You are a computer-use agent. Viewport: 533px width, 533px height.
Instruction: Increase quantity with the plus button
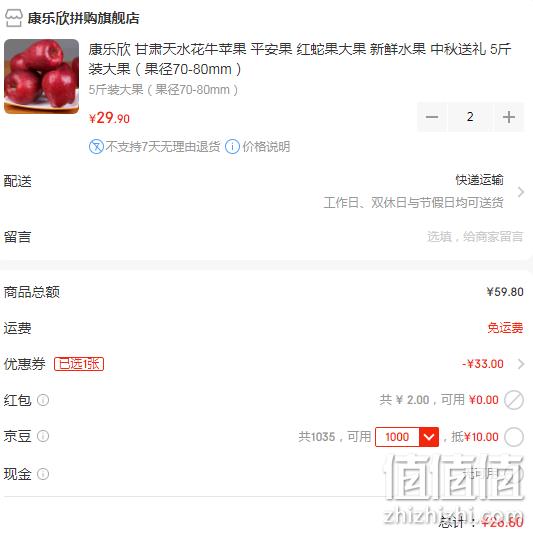509,117
